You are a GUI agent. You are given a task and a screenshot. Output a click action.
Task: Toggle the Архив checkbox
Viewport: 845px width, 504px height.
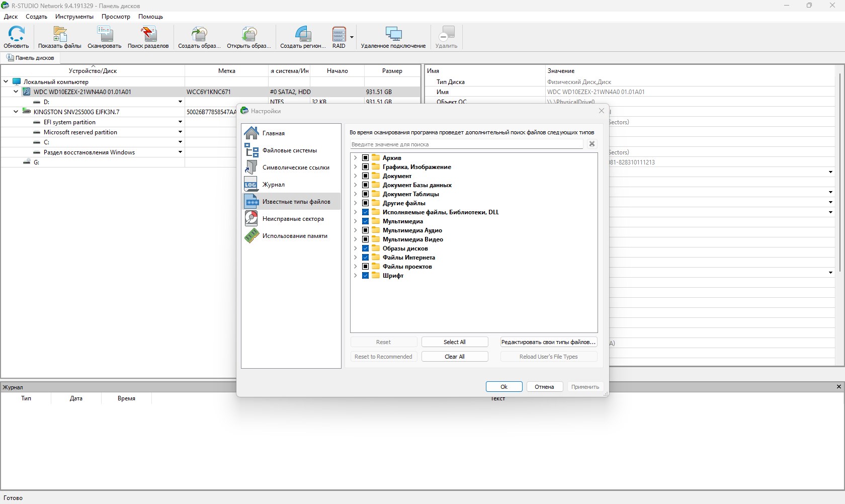tap(366, 158)
